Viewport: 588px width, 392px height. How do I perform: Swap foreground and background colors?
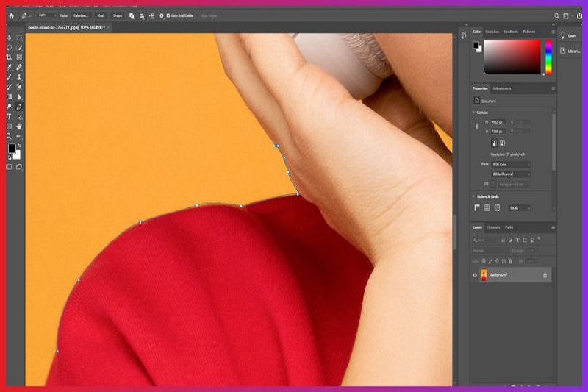(x=19, y=146)
